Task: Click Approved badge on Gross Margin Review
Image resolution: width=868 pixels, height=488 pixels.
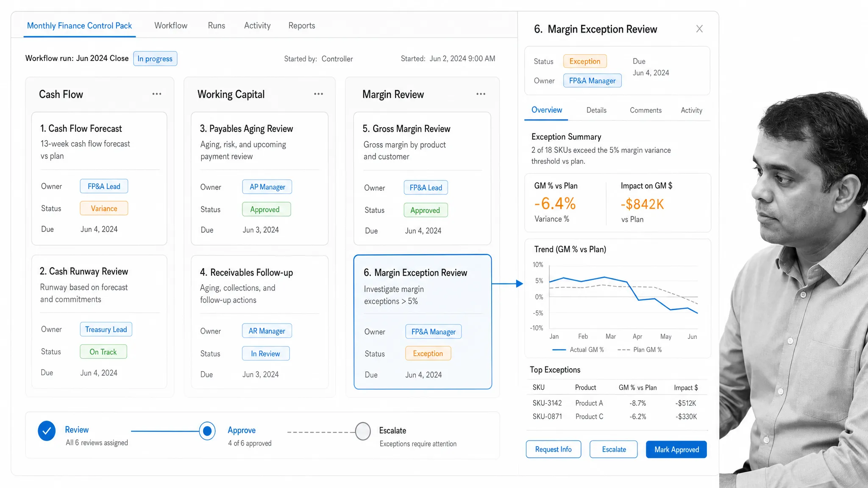Action: click(x=426, y=210)
